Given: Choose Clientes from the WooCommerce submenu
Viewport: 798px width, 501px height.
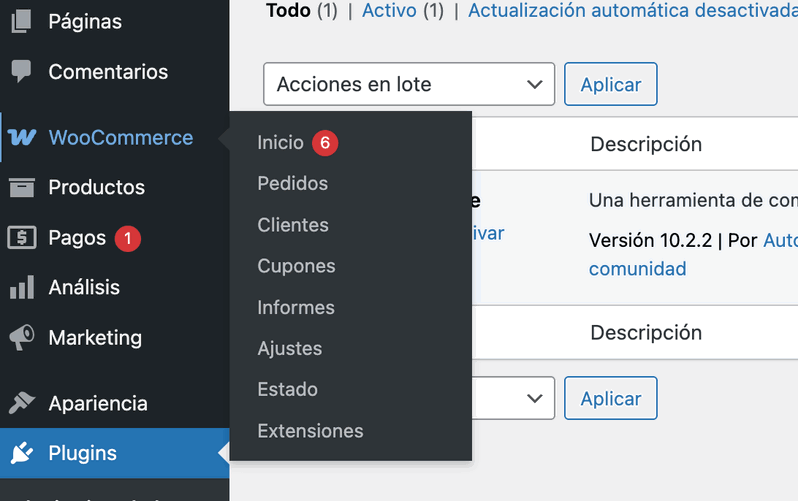Looking at the screenshot, I should [x=293, y=225].
